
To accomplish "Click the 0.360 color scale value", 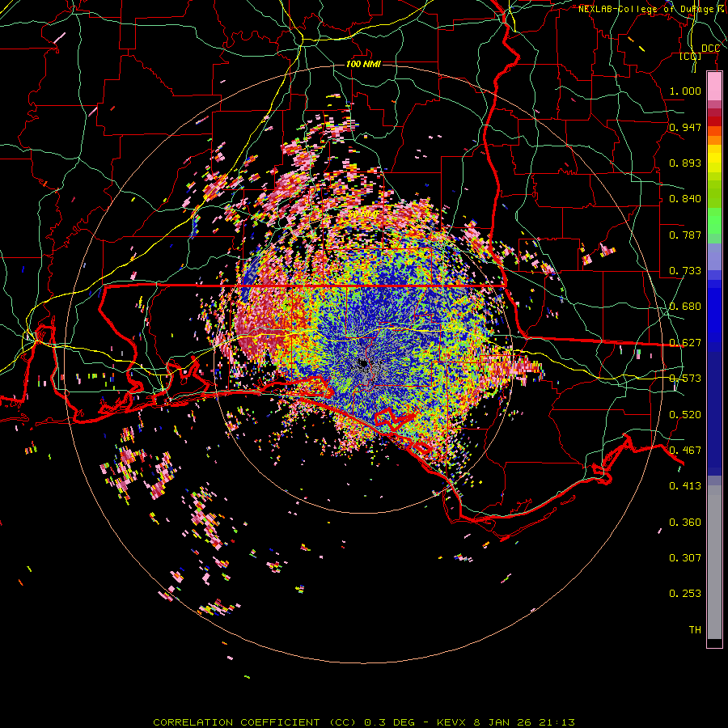I will coord(685,523).
